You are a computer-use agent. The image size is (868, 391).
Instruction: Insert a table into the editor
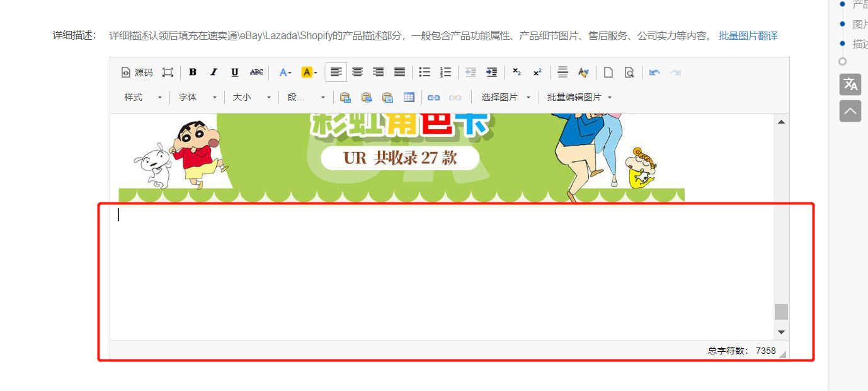tap(409, 97)
